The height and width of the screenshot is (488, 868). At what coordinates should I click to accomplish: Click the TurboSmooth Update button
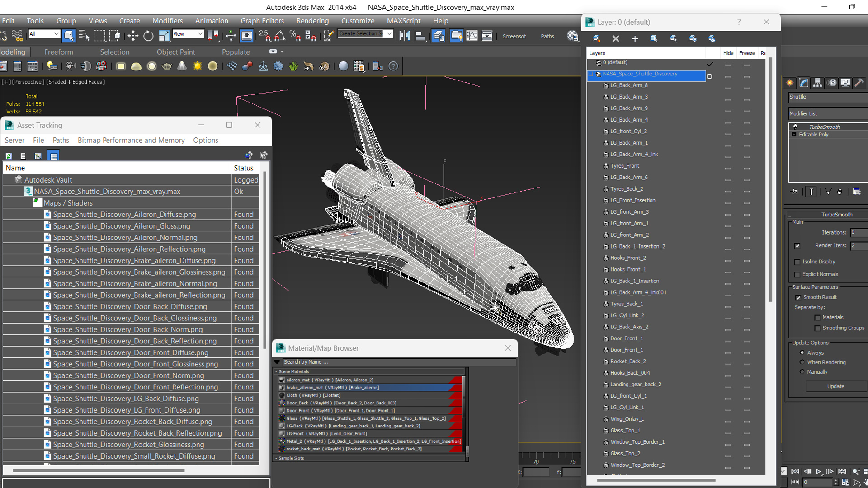(x=835, y=386)
